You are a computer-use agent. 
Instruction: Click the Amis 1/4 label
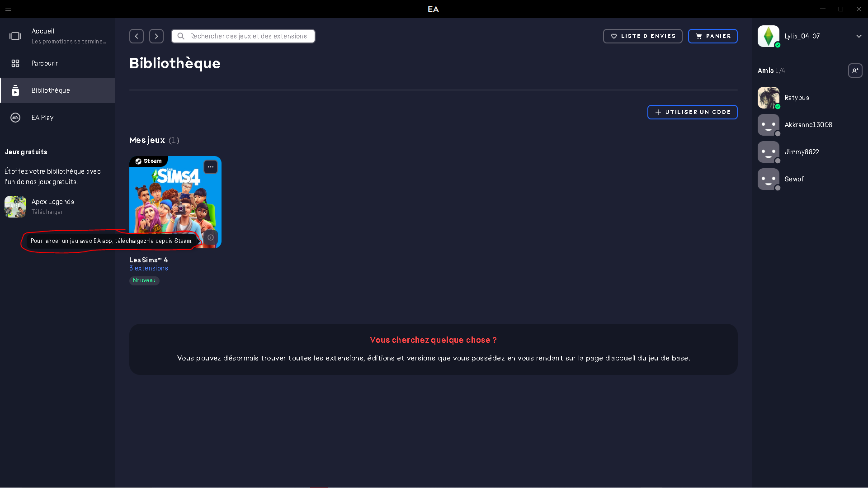pos(771,71)
